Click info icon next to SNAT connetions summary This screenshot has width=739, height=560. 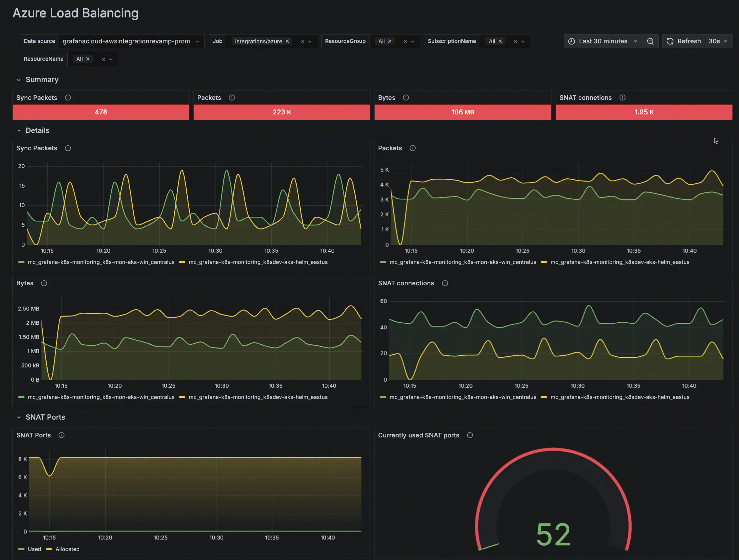622,98
